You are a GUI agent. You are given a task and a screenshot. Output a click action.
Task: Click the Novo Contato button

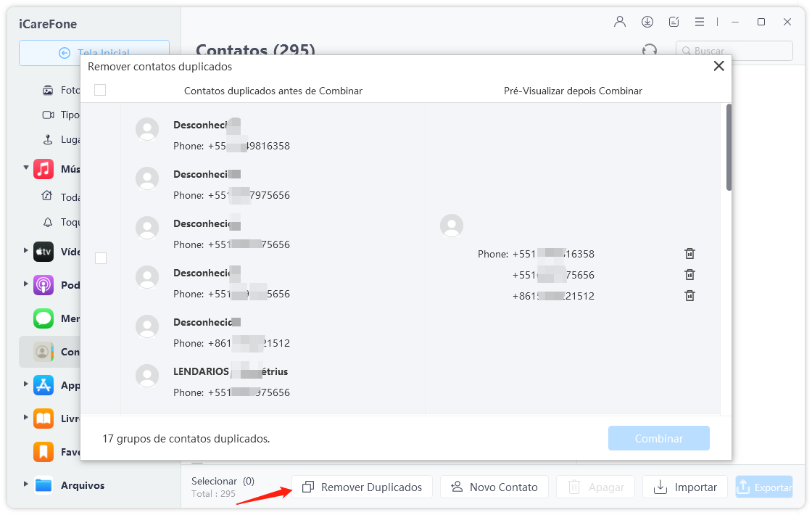pos(494,487)
